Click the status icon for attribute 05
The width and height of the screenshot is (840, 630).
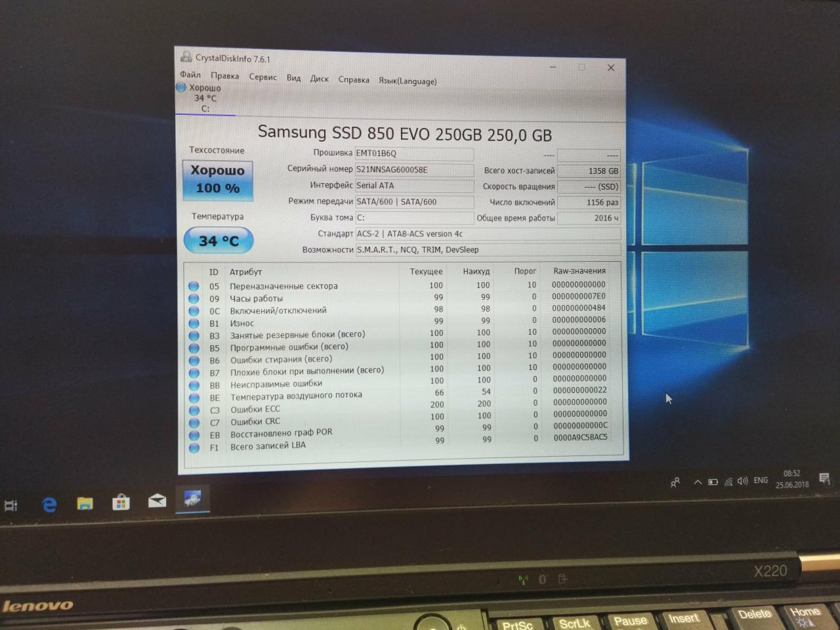click(194, 286)
